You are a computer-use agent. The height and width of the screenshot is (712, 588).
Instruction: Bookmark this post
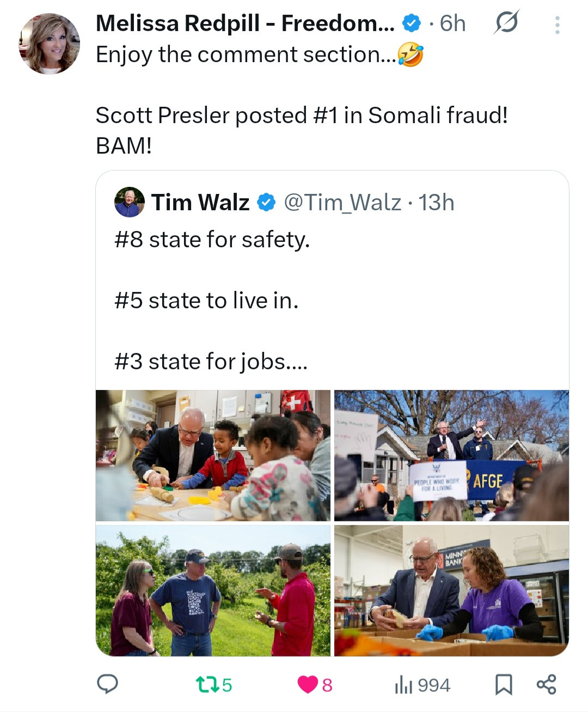(504, 685)
